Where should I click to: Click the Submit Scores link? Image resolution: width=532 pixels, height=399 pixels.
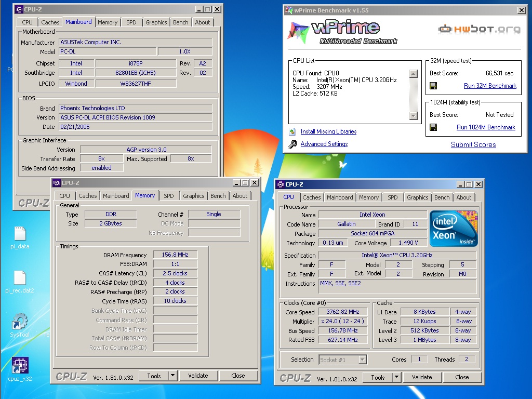(x=473, y=144)
